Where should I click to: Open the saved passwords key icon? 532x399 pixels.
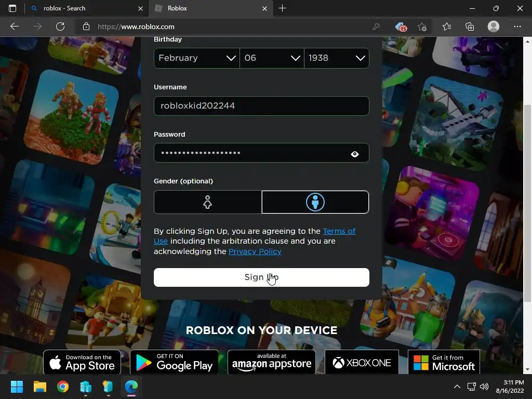pyautogui.click(x=376, y=26)
